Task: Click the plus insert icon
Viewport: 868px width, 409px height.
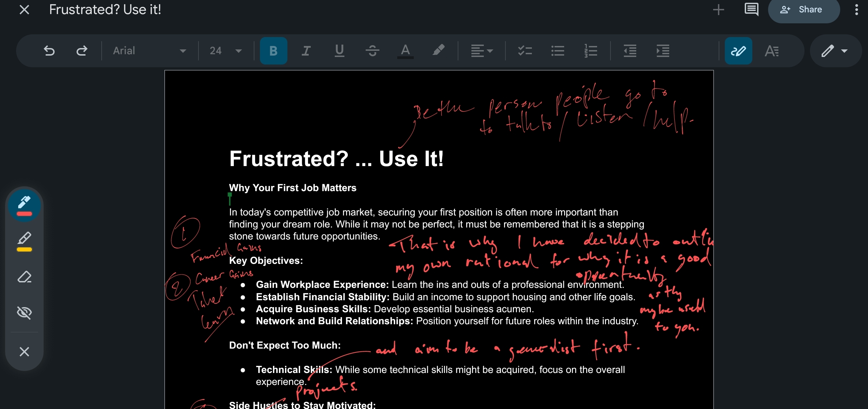Action: point(718,10)
